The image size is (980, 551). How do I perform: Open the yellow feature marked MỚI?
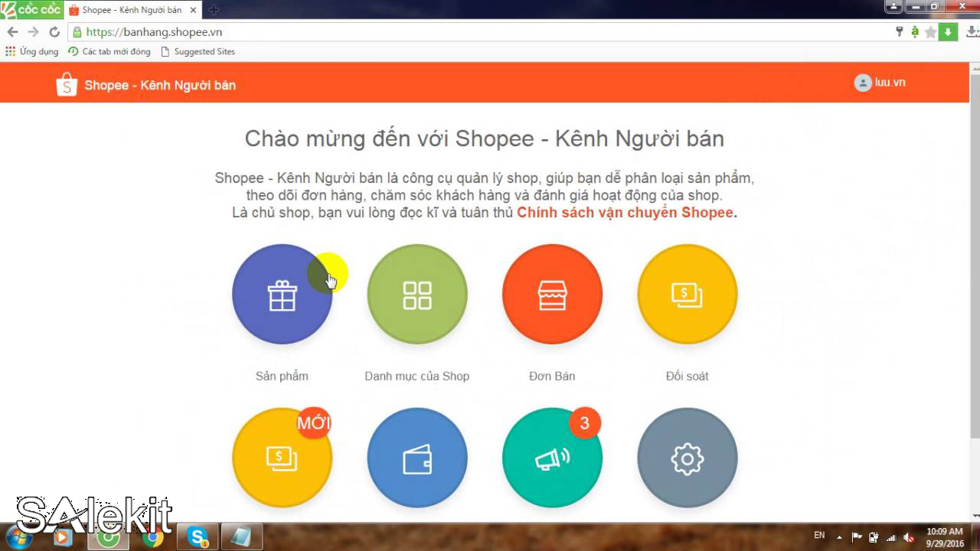(x=282, y=457)
